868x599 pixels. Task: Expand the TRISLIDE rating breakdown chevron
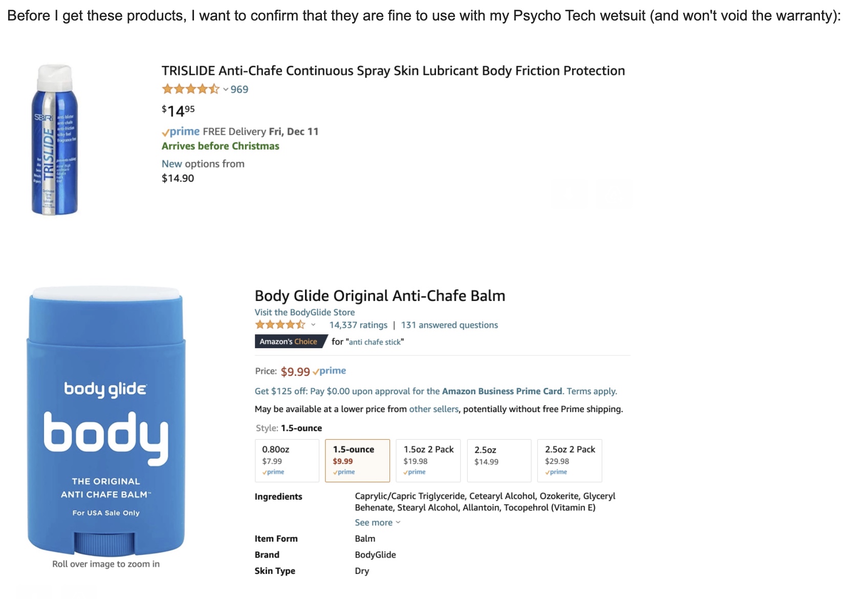tap(225, 90)
